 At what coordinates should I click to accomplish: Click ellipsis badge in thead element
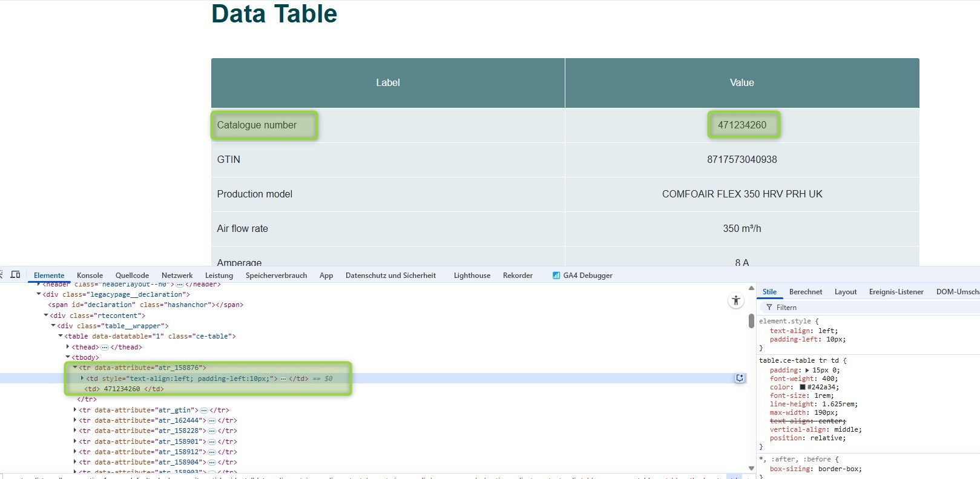tap(105, 348)
